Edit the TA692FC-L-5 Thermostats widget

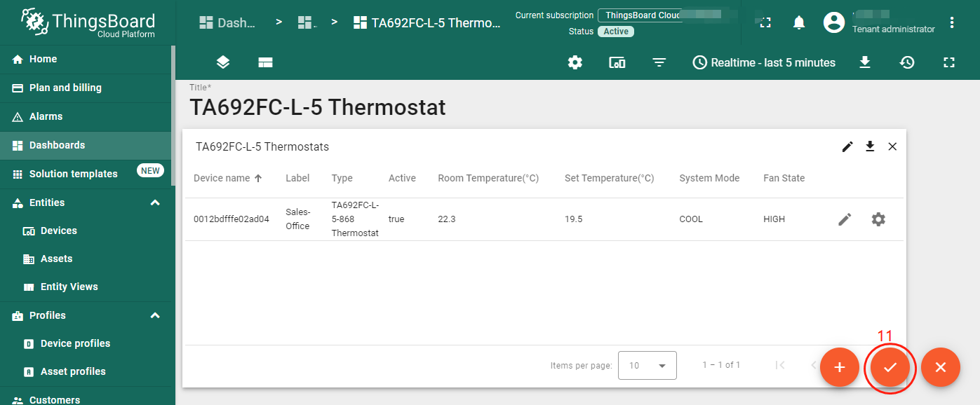coord(848,146)
